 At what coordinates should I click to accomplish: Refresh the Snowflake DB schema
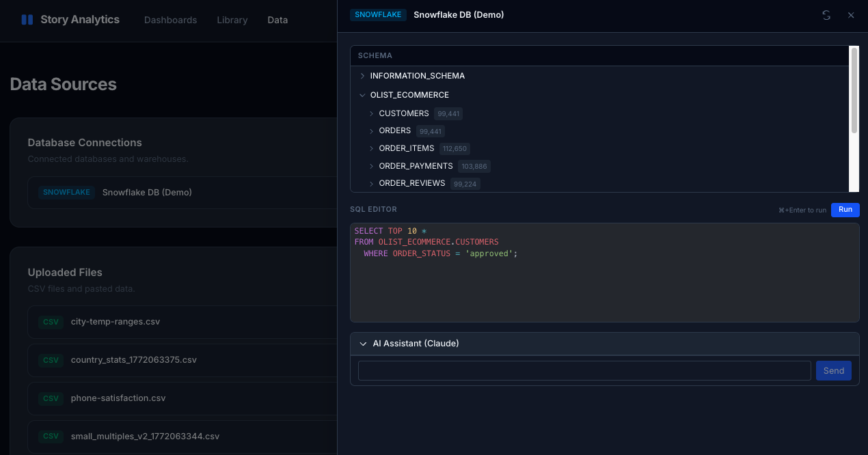(x=826, y=15)
